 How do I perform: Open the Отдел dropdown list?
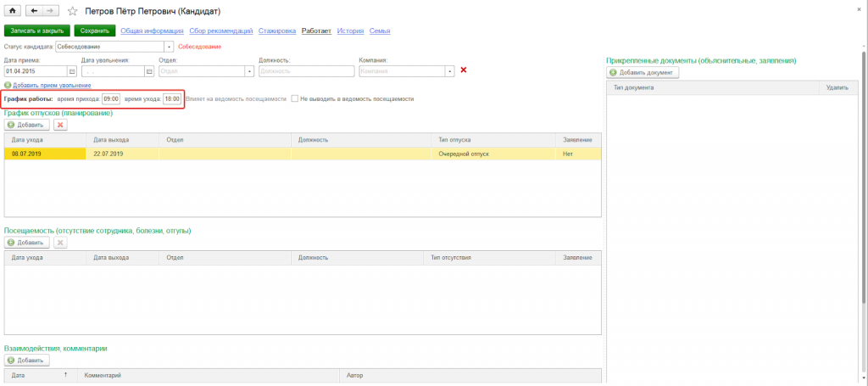pyautogui.click(x=249, y=71)
